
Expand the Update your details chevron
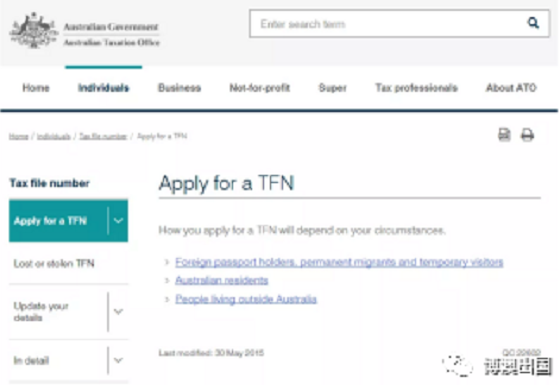point(118,311)
